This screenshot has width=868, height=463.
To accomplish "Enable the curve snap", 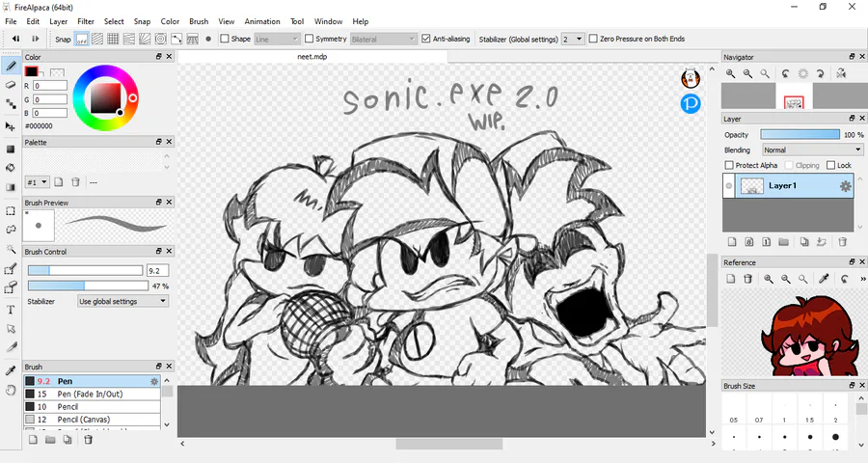I will [x=176, y=39].
